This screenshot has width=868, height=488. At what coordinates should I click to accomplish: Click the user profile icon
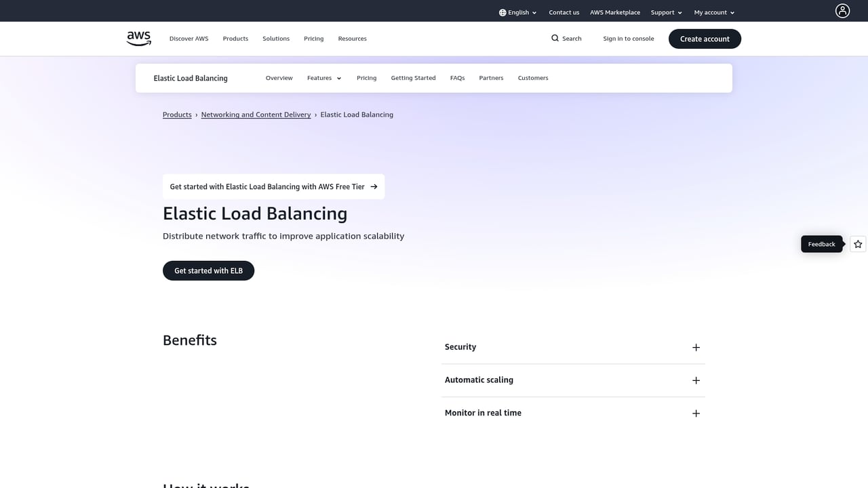(842, 11)
